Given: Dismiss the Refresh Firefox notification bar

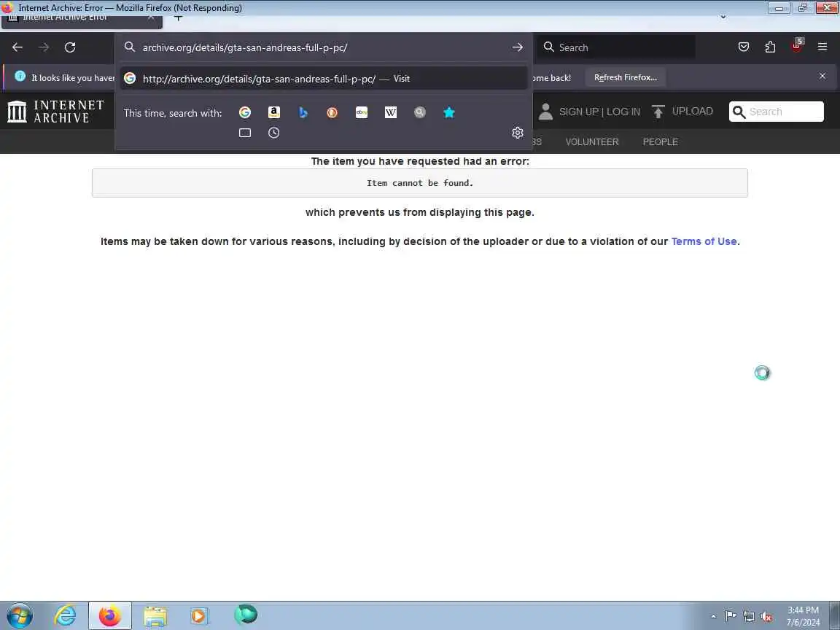Looking at the screenshot, I should point(822,76).
